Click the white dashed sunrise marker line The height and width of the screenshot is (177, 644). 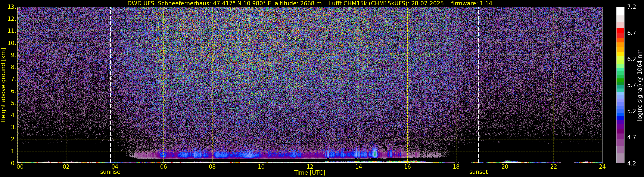click(x=110, y=85)
